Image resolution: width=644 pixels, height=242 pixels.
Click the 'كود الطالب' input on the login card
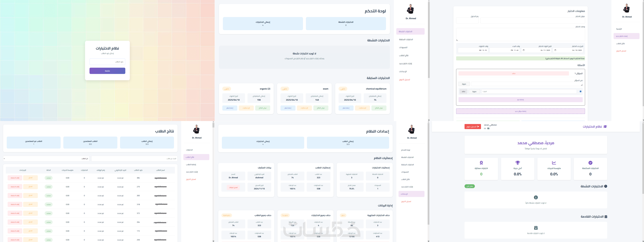107,62
